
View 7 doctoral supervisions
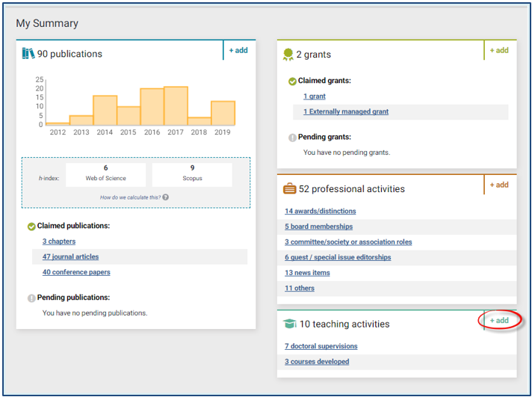click(321, 346)
